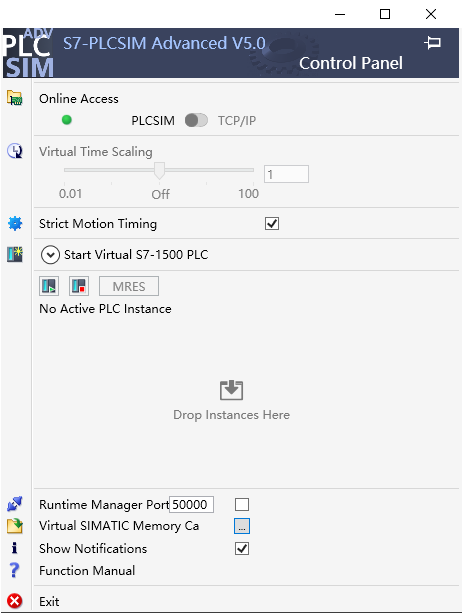The height and width of the screenshot is (614, 462).
Task: Click the Online Access network card icon
Action: point(15,98)
